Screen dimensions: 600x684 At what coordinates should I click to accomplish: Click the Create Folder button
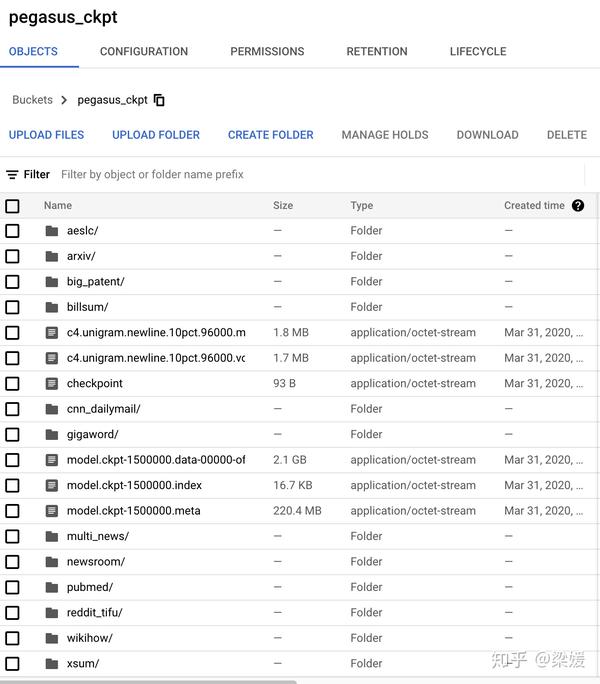coord(270,135)
